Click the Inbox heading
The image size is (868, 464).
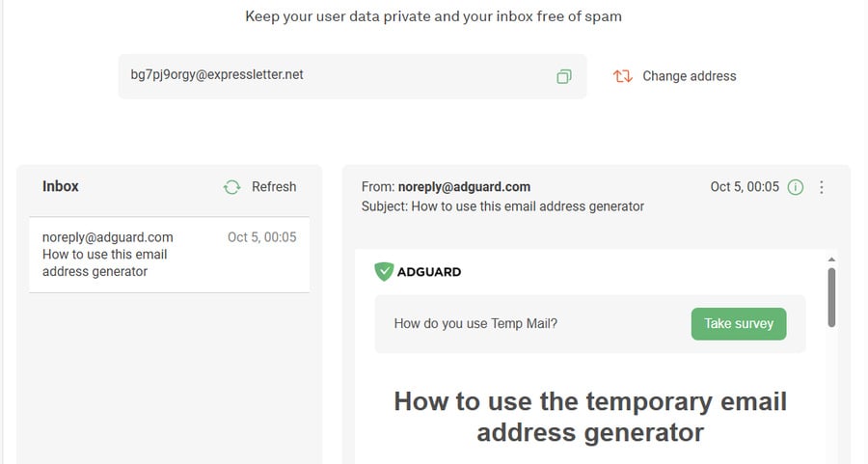[x=61, y=186]
